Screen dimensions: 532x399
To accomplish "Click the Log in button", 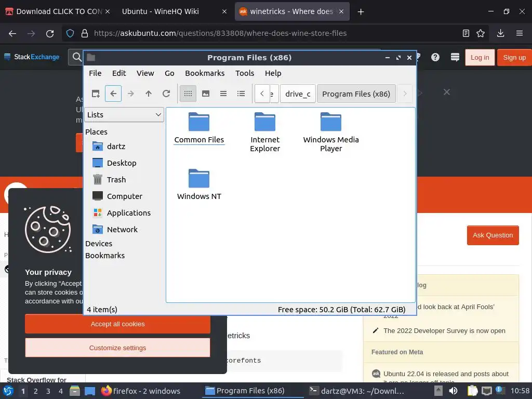I will (x=480, y=57).
